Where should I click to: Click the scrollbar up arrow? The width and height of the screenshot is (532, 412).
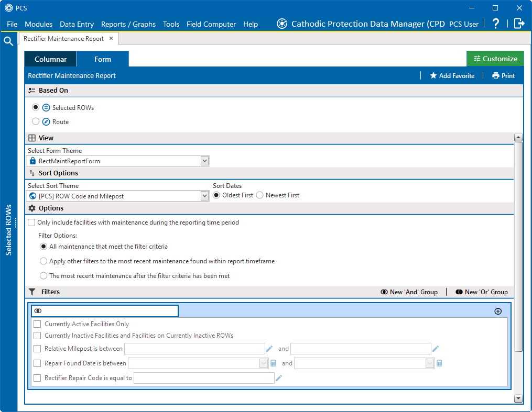coord(518,137)
